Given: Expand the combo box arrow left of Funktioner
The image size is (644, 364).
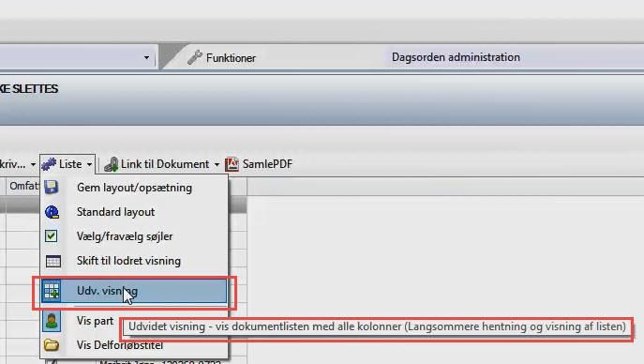Looking at the screenshot, I should click(146, 57).
